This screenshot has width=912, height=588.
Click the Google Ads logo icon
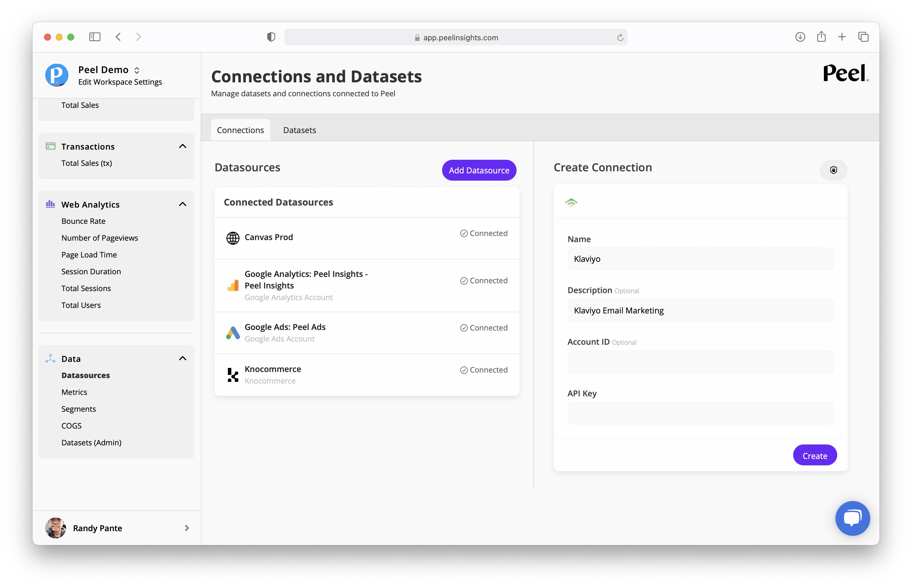232,333
